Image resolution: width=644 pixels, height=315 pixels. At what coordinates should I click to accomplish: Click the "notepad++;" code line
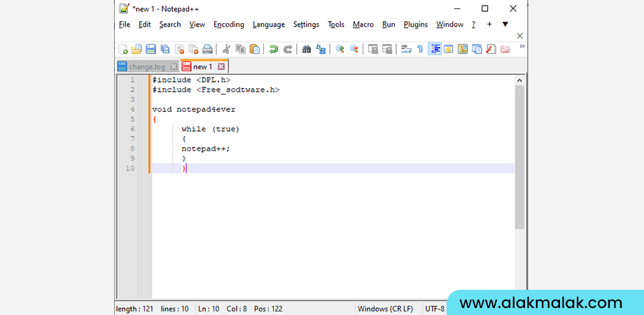coord(206,148)
